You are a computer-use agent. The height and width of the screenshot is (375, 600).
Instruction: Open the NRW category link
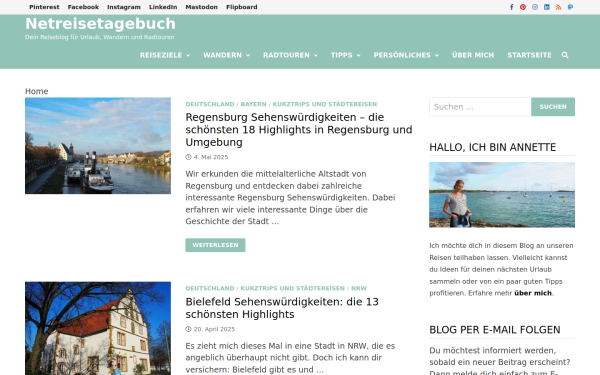[359, 288]
